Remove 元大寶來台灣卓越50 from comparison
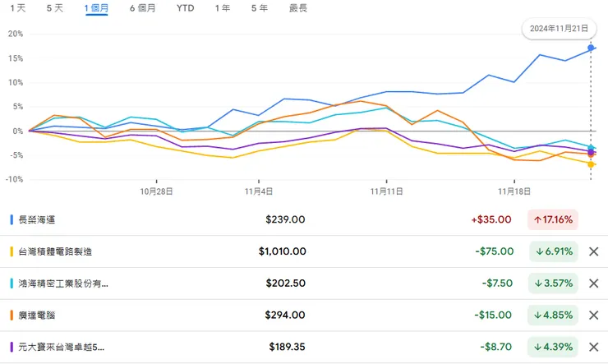608x364 pixels. 594,347
